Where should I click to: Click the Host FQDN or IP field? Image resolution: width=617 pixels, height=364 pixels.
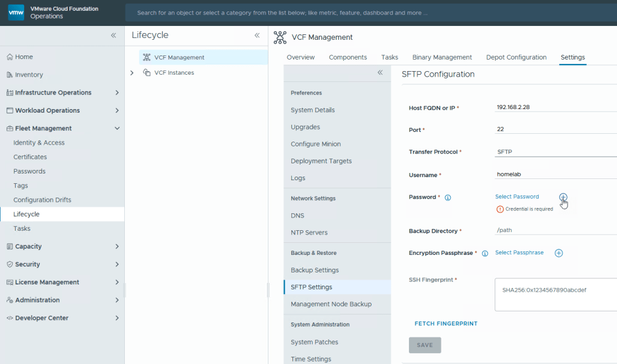pos(555,107)
